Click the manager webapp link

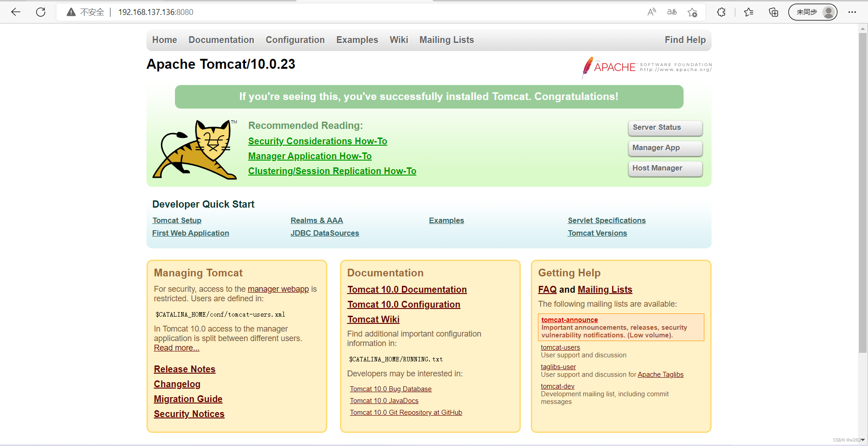(278, 289)
